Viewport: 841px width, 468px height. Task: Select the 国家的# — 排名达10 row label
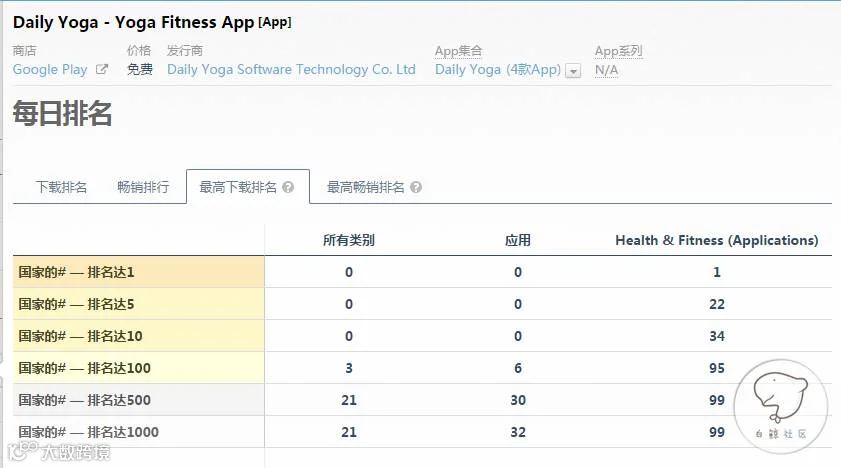(x=80, y=337)
